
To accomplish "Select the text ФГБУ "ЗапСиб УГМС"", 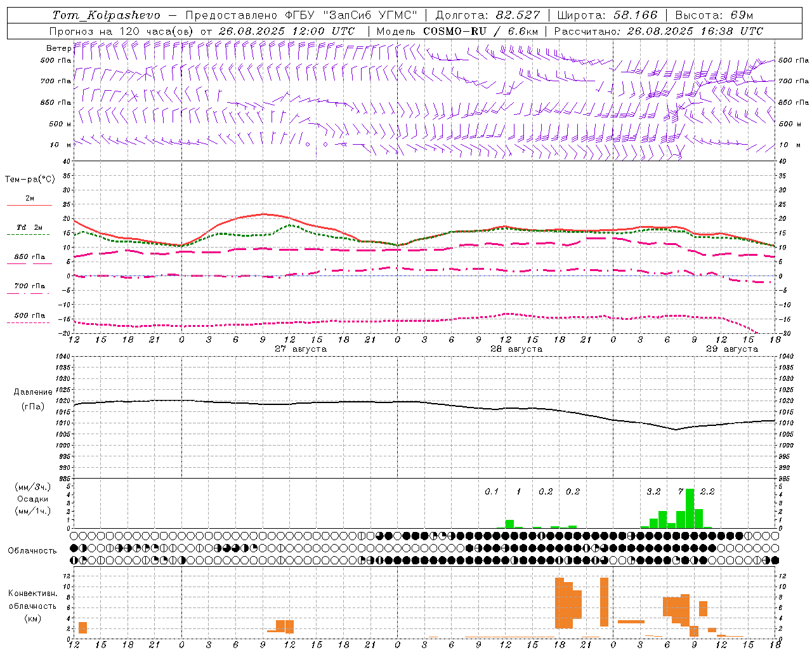I will 351,15.
